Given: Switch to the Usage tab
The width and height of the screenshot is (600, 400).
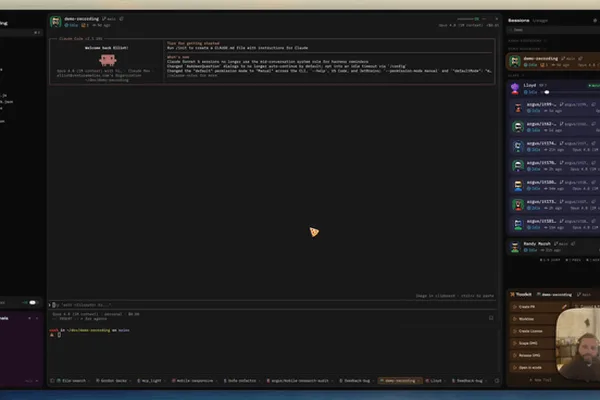Looking at the screenshot, I should click(541, 21).
